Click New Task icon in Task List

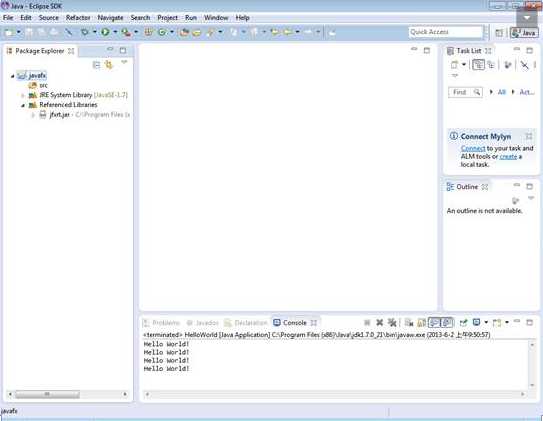[x=454, y=65]
